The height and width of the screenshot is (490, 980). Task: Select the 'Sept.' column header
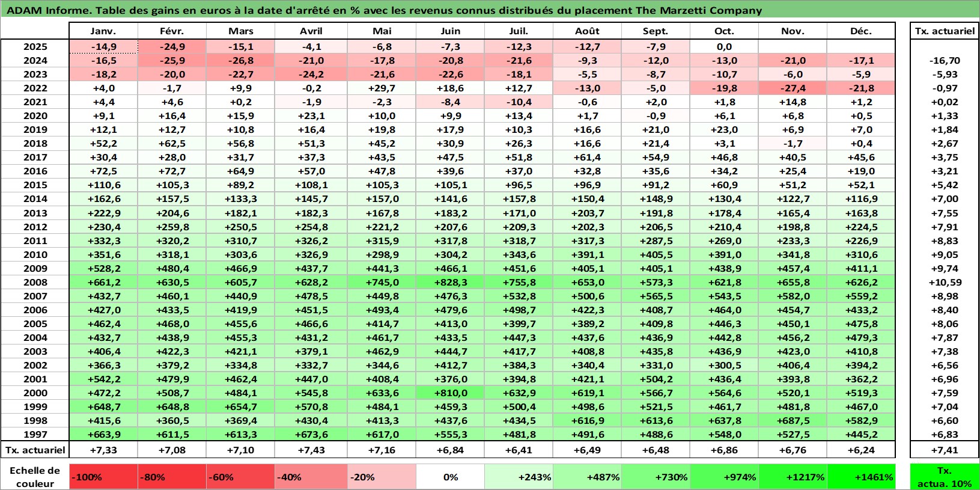point(656,31)
